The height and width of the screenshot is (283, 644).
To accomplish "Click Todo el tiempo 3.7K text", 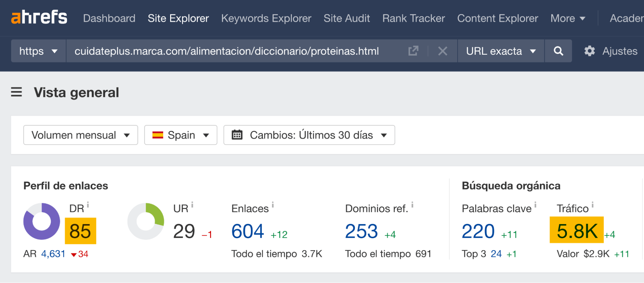I will click(x=277, y=254).
